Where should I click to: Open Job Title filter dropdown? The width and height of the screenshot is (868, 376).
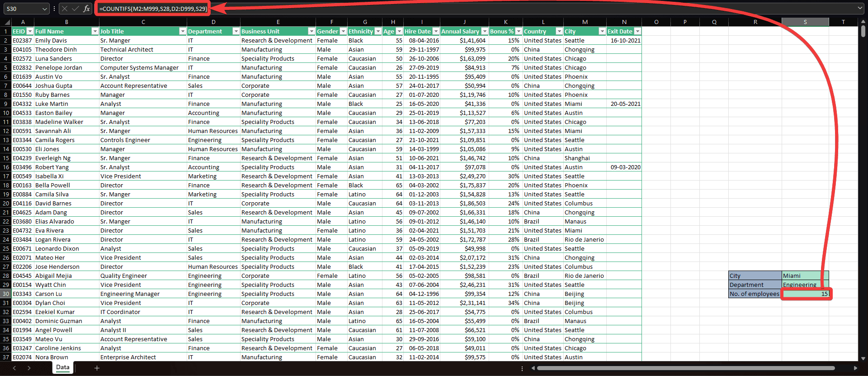click(183, 31)
